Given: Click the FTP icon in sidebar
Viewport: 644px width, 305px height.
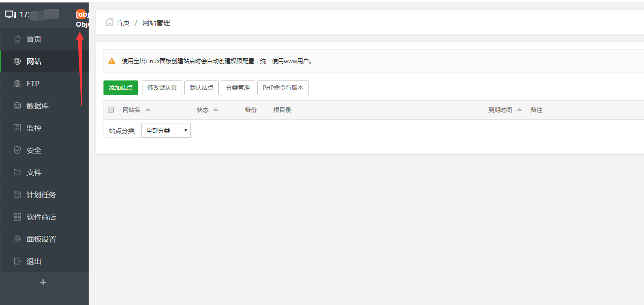Looking at the screenshot, I should (x=17, y=83).
